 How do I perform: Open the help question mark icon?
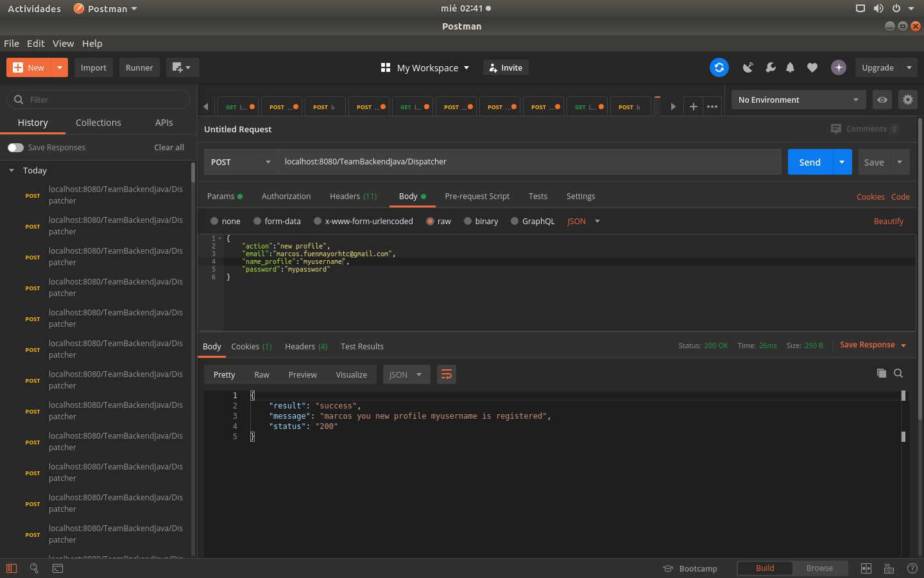(x=912, y=568)
